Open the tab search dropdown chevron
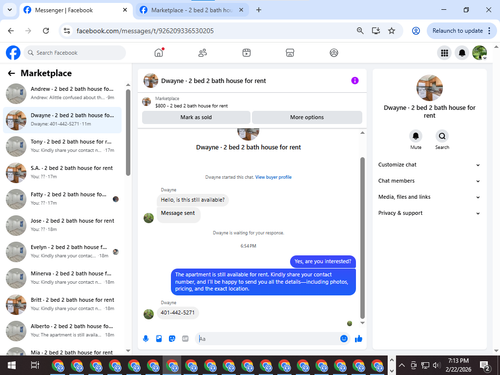 pyautogui.click(x=10, y=10)
